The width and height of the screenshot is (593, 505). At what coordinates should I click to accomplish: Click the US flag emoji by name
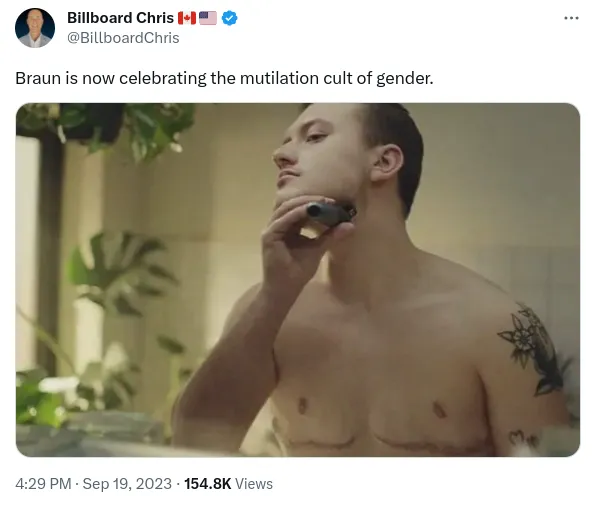pyautogui.click(x=208, y=18)
